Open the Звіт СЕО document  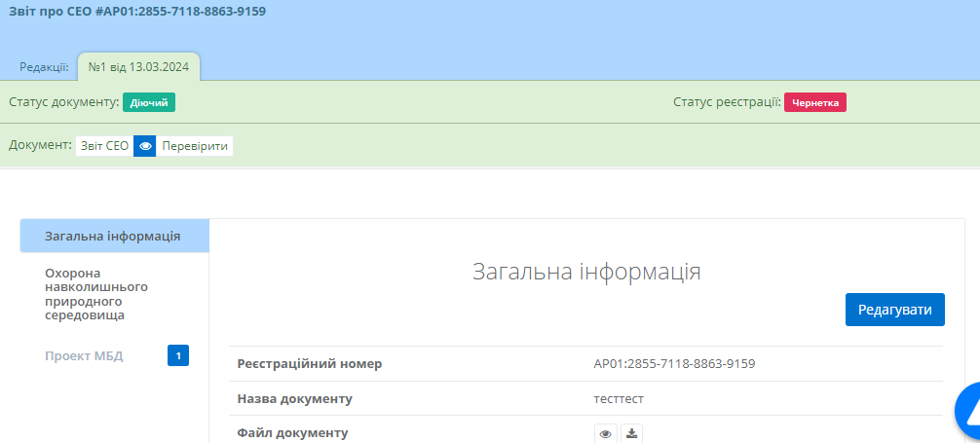[103, 146]
